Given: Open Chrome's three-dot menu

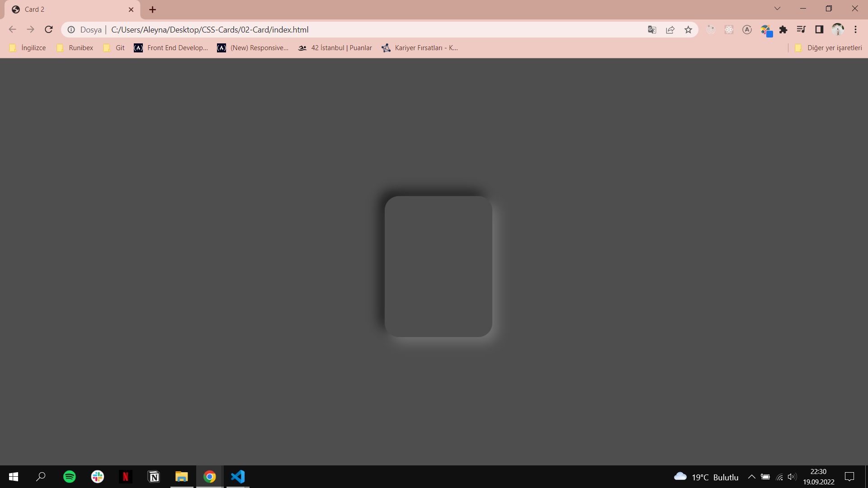Looking at the screenshot, I should [856, 29].
